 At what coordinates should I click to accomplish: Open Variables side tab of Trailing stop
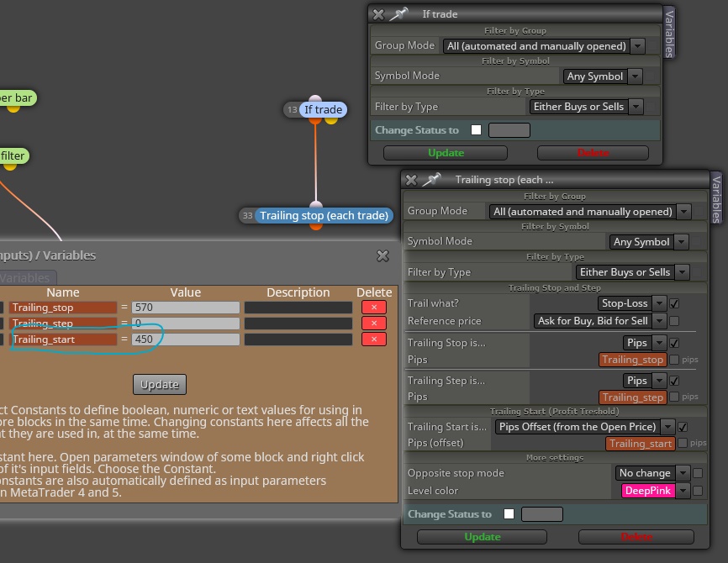(x=716, y=199)
